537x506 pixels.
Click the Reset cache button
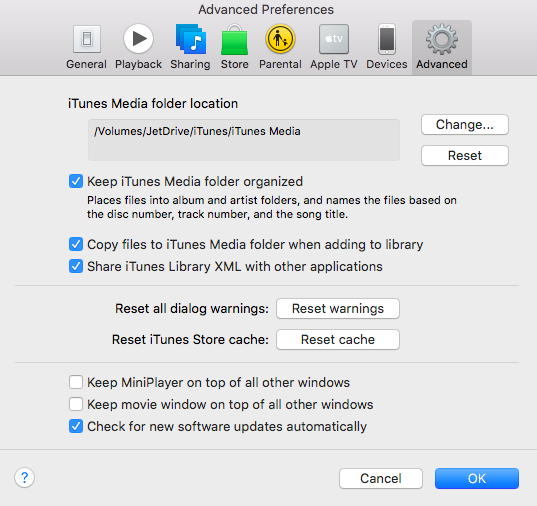pos(338,340)
